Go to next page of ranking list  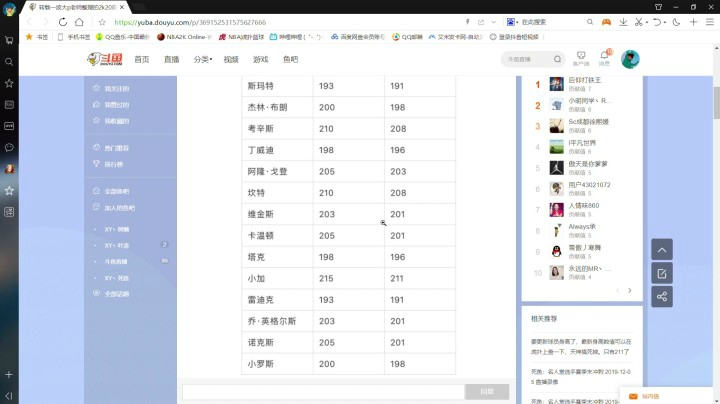click(x=630, y=290)
